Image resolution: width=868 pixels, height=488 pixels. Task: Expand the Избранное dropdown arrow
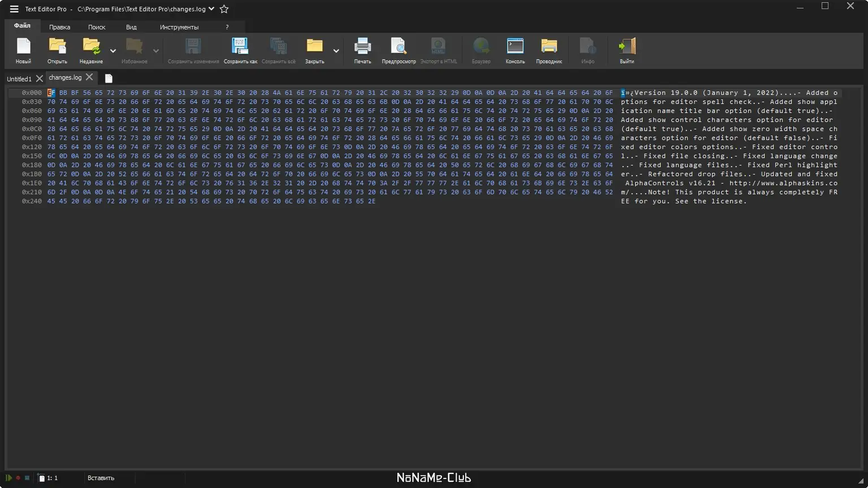click(x=156, y=51)
